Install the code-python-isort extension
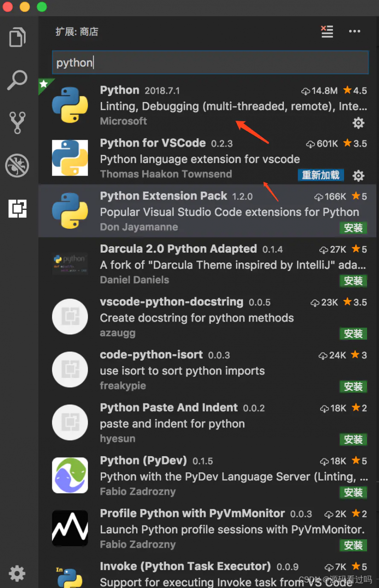Image resolution: width=379 pixels, height=588 pixels. 353,386
